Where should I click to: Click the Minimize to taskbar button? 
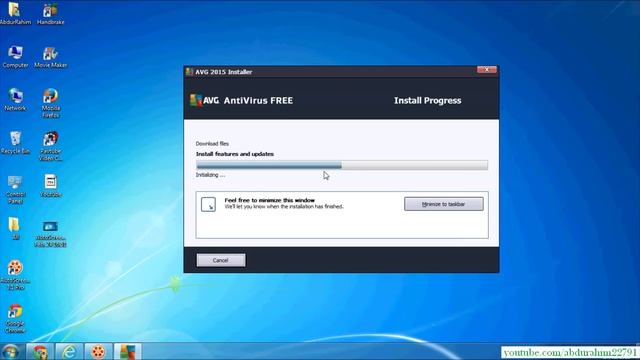pos(444,204)
